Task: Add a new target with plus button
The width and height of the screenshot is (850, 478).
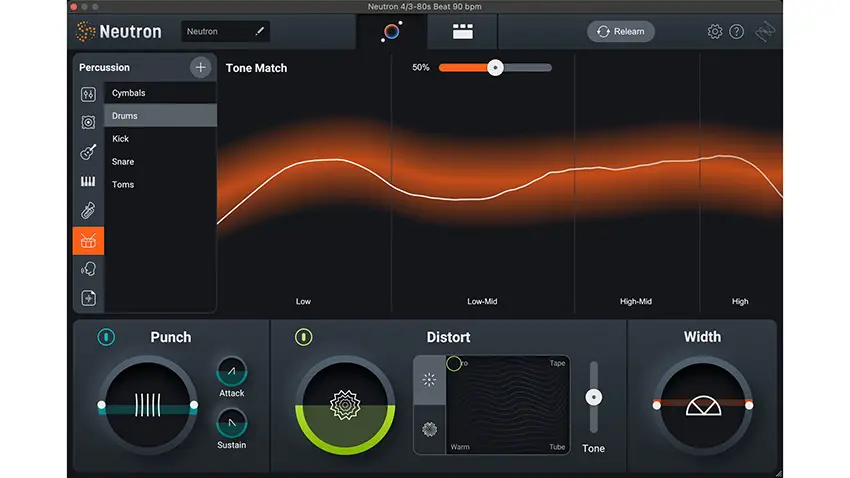Action: point(201,68)
